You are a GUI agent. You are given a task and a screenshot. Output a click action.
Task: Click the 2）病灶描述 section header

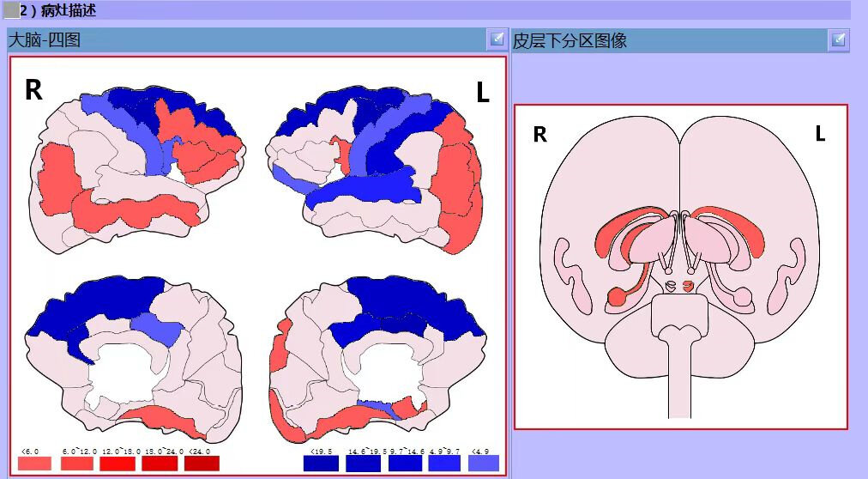point(58,9)
